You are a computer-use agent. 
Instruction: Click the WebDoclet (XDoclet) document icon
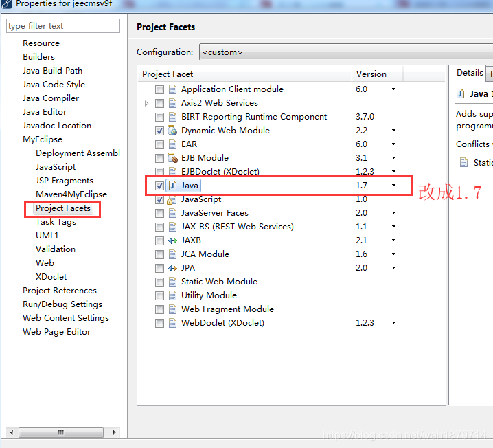(x=172, y=323)
